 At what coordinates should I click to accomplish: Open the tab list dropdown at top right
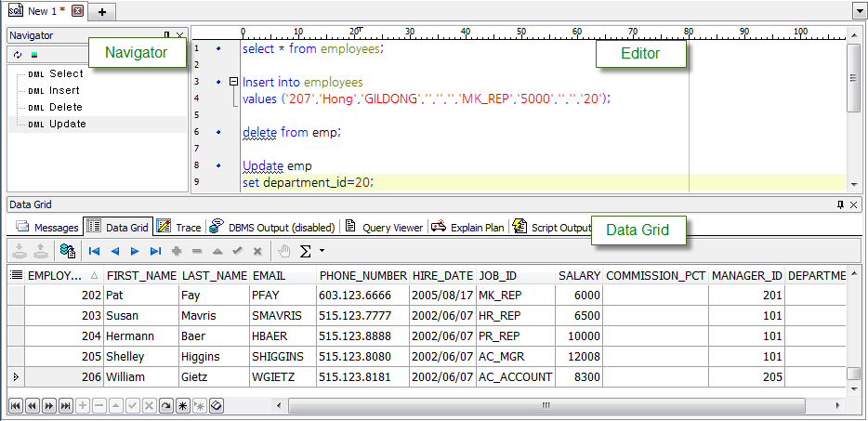[859, 11]
